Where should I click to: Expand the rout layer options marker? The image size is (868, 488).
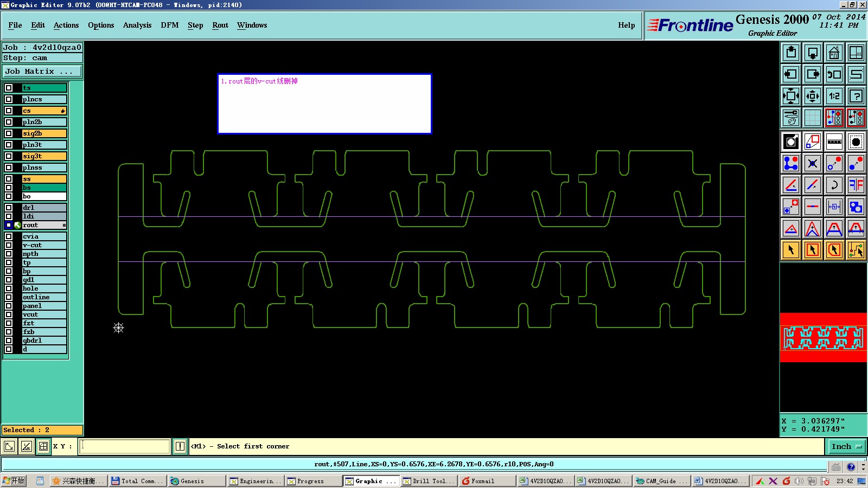click(x=64, y=225)
